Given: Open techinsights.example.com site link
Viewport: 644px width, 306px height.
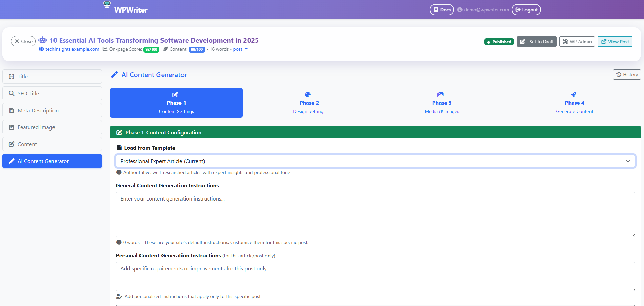Looking at the screenshot, I should click(72, 49).
